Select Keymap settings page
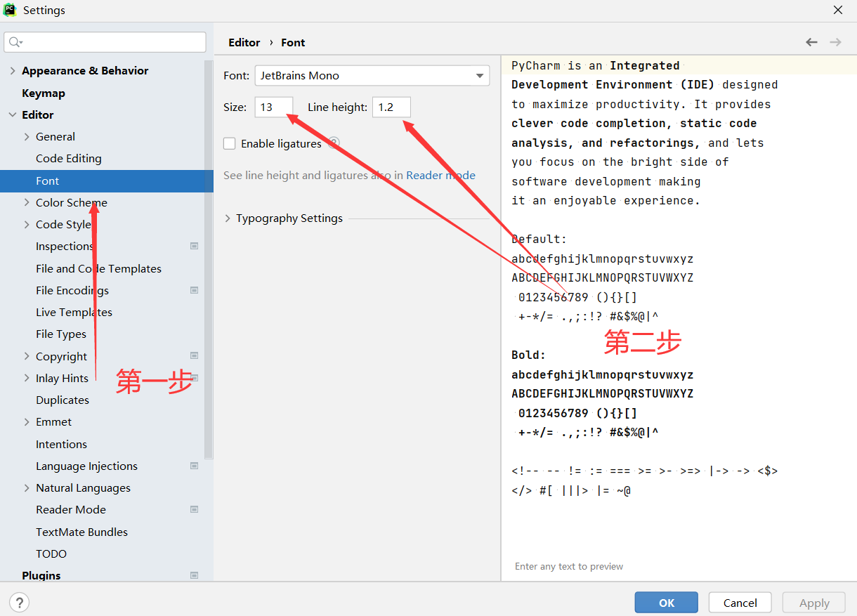 (x=44, y=93)
